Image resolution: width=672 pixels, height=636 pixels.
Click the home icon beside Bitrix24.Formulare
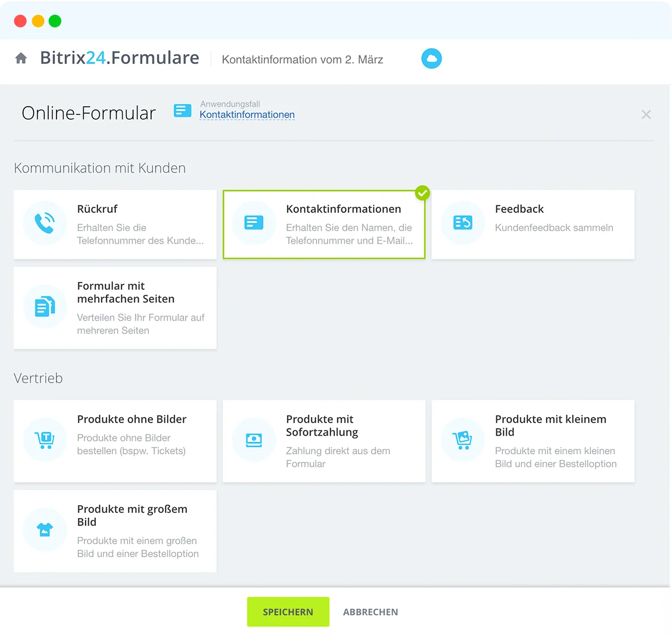tap(21, 59)
